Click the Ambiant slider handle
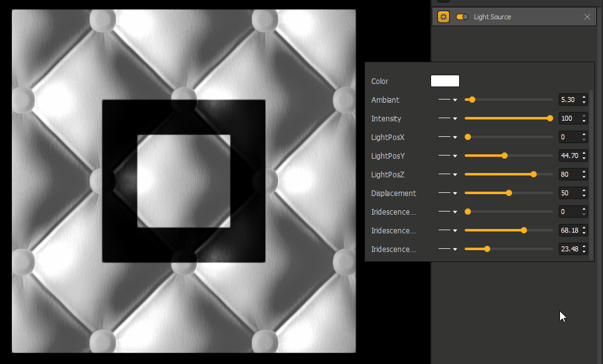Image resolution: width=603 pixels, height=364 pixels. point(472,100)
